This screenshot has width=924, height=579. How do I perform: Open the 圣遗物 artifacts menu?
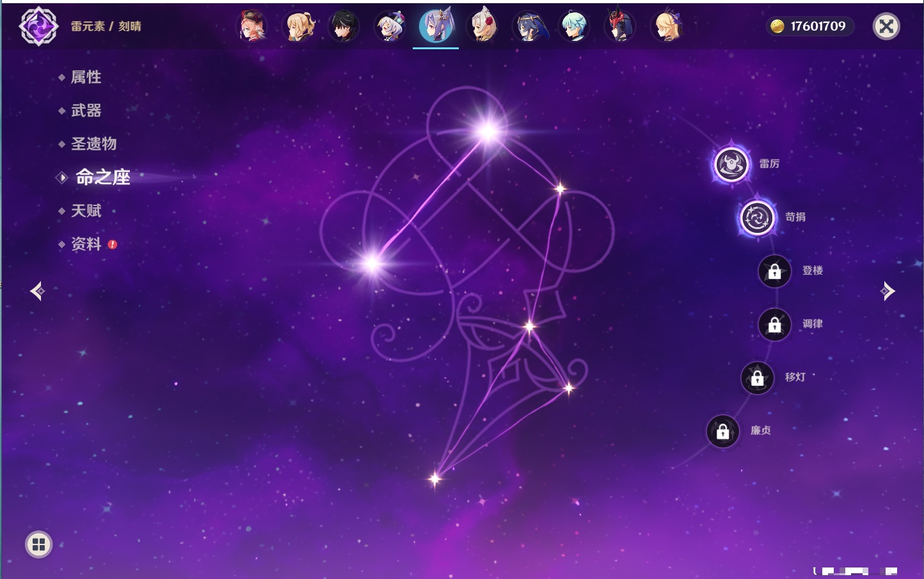coord(93,144)
